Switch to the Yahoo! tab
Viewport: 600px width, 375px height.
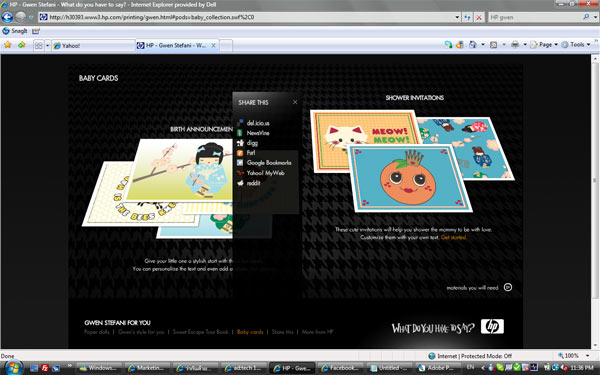tap(93, 46)
